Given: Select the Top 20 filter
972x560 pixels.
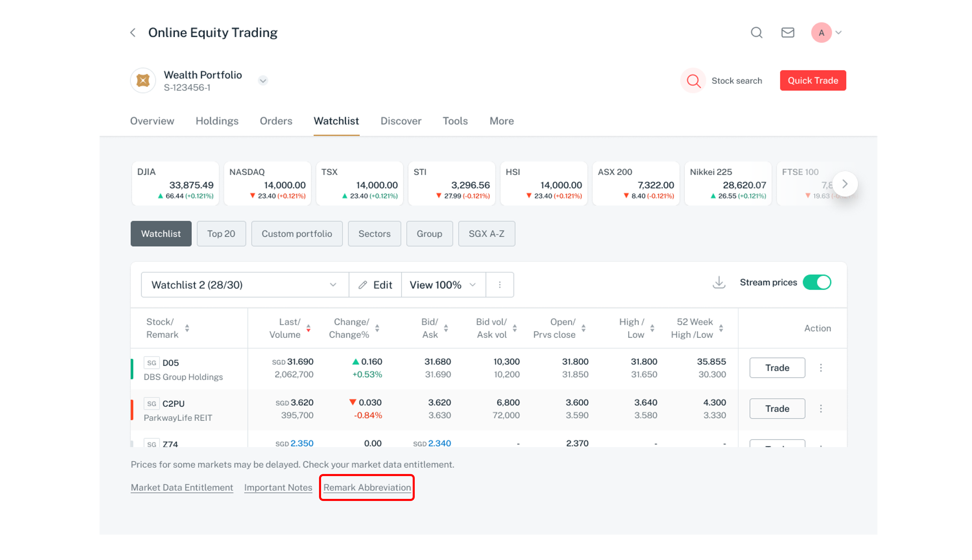Looking at the screenshot, I should (x=221, y=234).
